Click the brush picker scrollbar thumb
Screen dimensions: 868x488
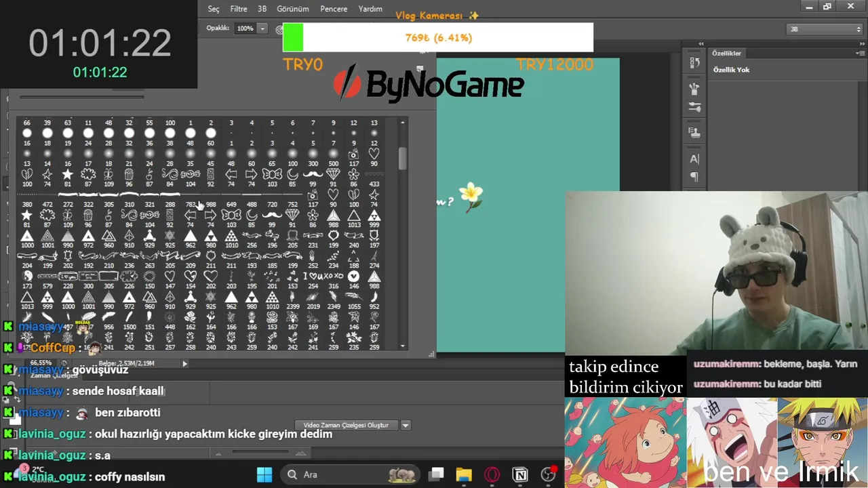coord(403,159)
